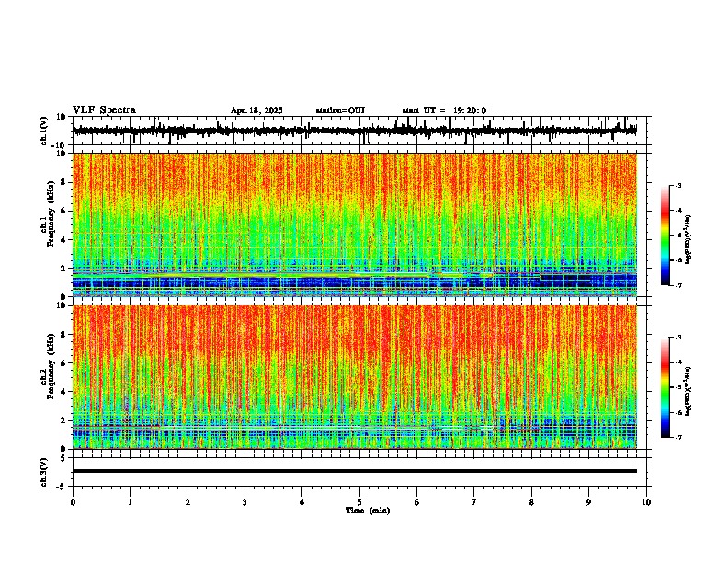This screenshot has height=563, width=728.
Task: Click the log(PSD) label beside the upper colorbar
Action: 688,240
